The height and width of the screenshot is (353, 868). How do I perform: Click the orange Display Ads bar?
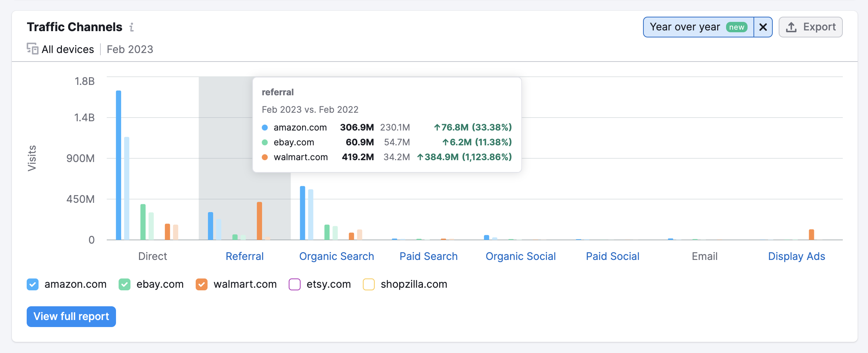811,234
